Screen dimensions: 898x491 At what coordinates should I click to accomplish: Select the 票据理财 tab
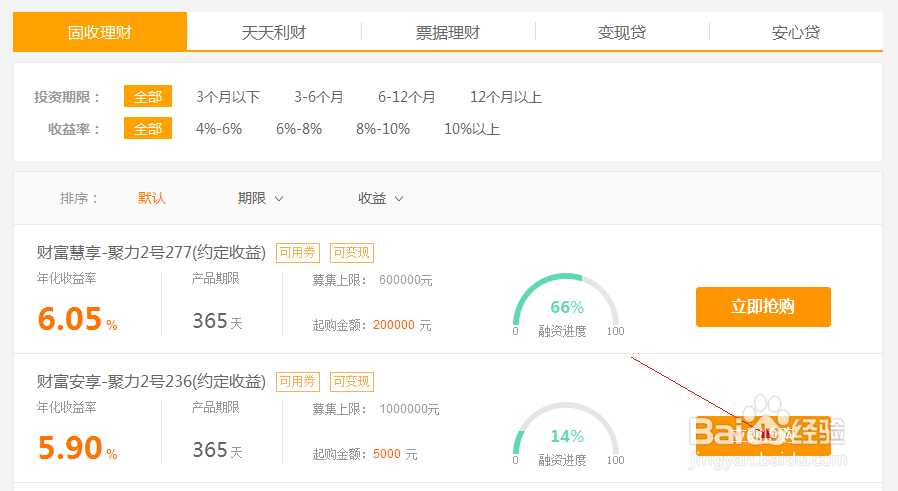(x=448, y=32)
